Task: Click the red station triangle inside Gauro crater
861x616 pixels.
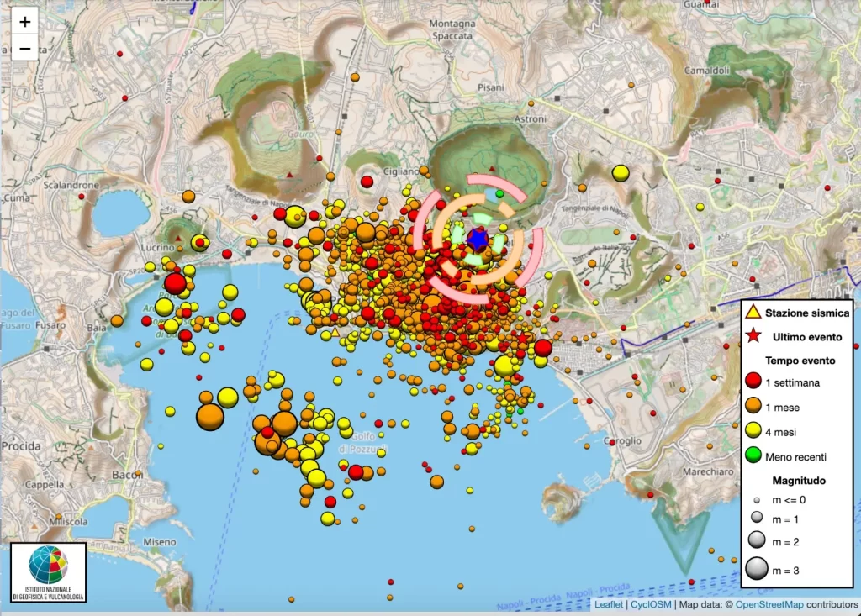Action: (x=290, y=175)
